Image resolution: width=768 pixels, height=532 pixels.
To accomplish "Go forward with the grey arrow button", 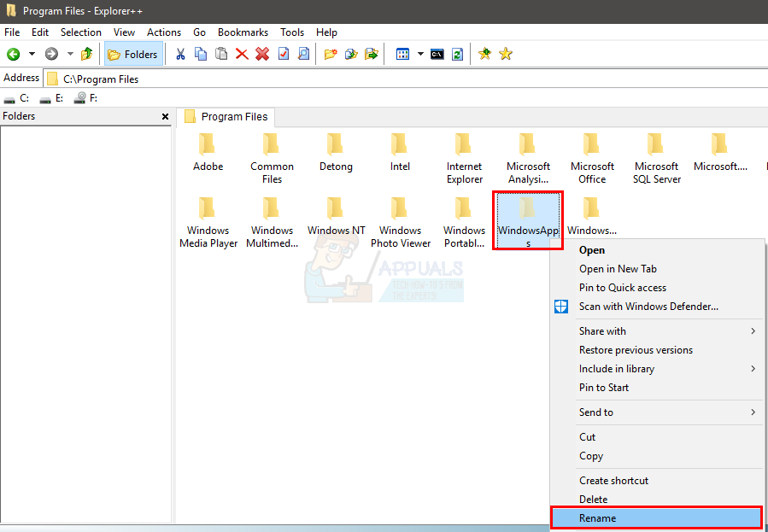I will tap(51, 54).
